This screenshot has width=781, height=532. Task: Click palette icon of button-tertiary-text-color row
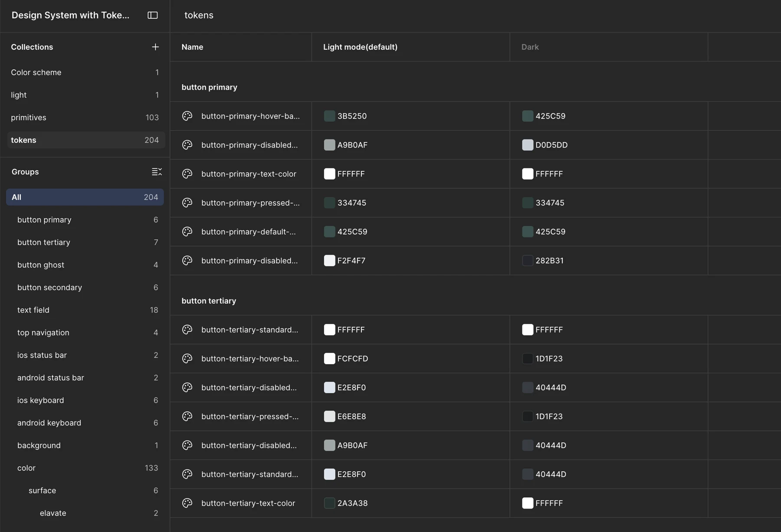click(187, 503)
